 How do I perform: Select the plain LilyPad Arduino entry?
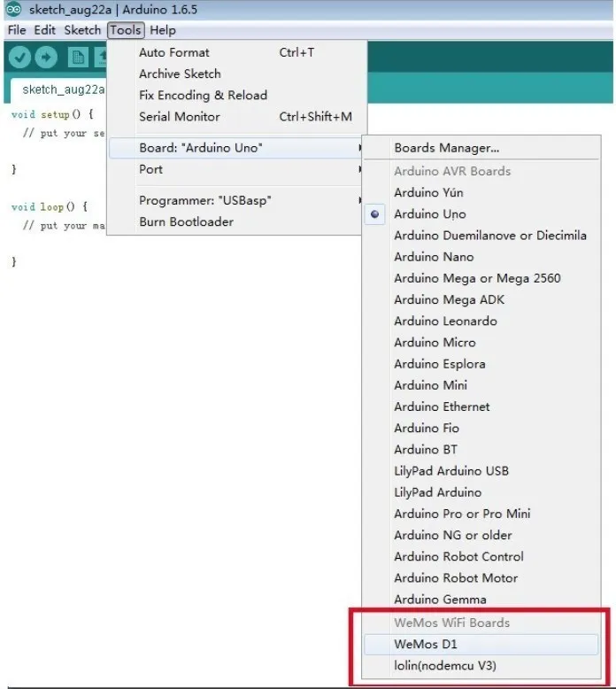coord(481,492)
